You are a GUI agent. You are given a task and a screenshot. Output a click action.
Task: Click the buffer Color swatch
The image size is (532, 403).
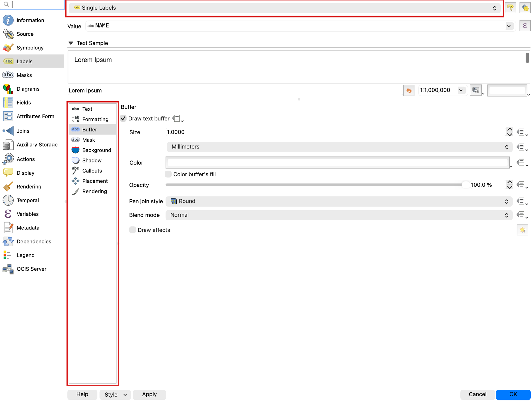[337, 163]
